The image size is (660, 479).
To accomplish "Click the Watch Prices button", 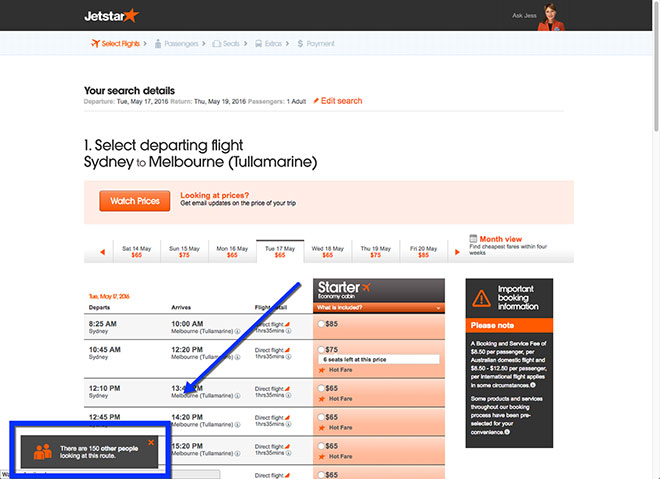I will 135,201.
